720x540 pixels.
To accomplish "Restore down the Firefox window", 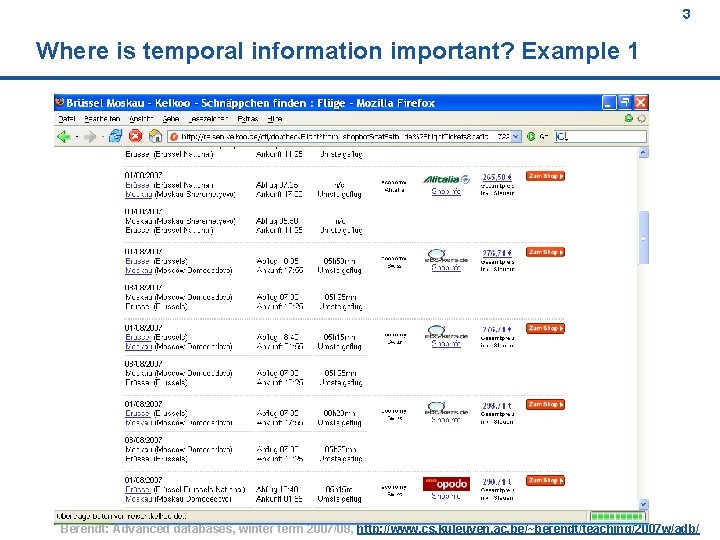I will [x=624, y=102].
